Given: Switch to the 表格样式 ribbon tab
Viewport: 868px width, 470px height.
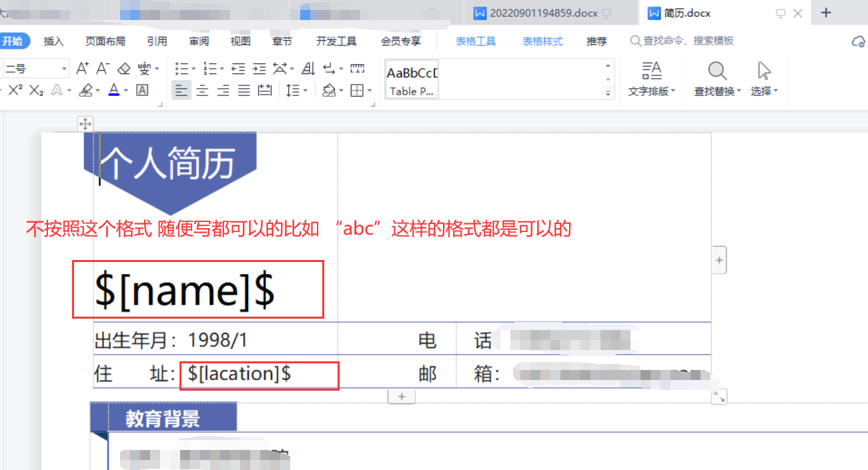Looking at the screenshot, I should [542, 41].
